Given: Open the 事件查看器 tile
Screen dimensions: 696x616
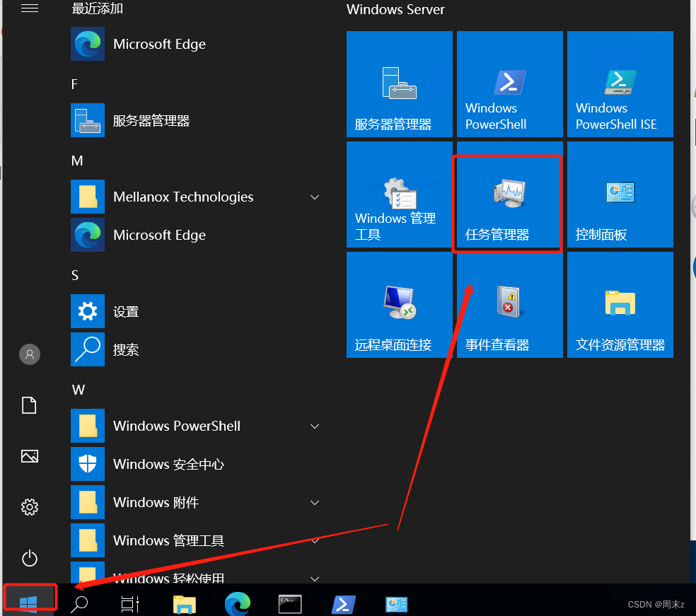Looking at the screenshot, I should 509,304.
